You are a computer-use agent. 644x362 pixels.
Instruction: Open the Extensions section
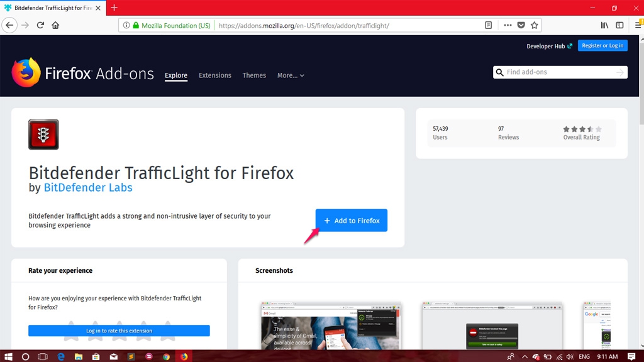click(x=215, y=75)
